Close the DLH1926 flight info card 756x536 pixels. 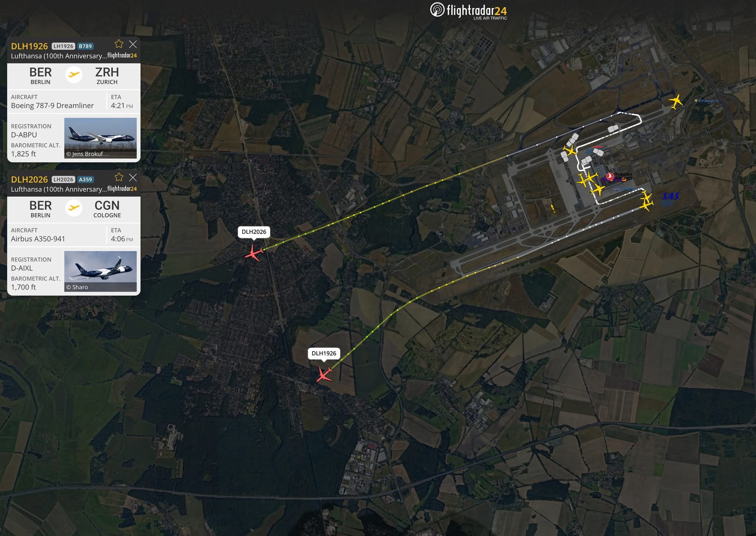133,44
